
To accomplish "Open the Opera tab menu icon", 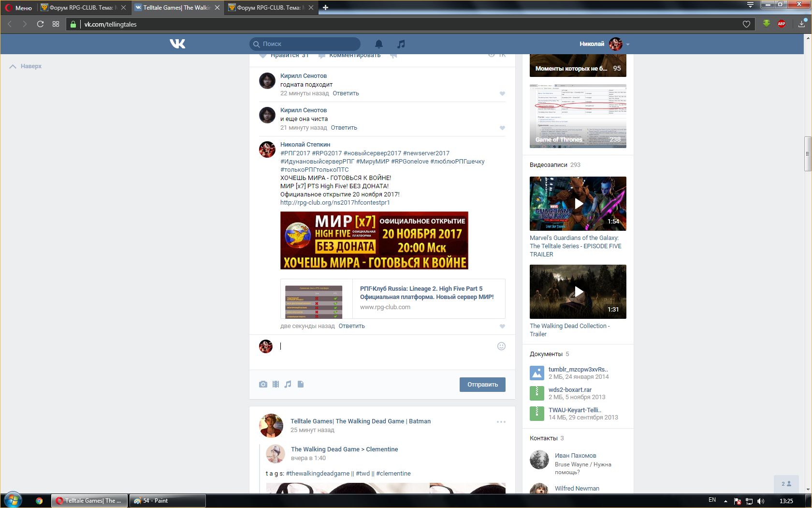I will pos(750,5).
